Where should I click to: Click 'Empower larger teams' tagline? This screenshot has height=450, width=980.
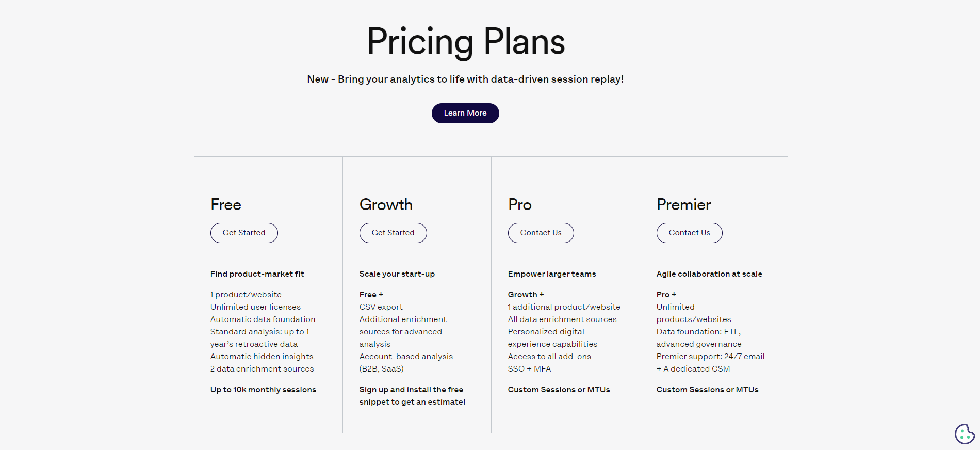(x=552, y=274)
